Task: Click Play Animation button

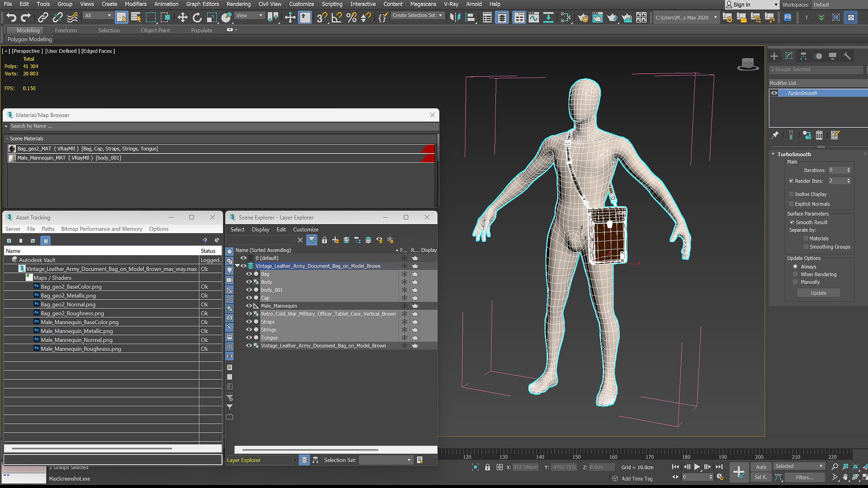Action: click(697, 467)
